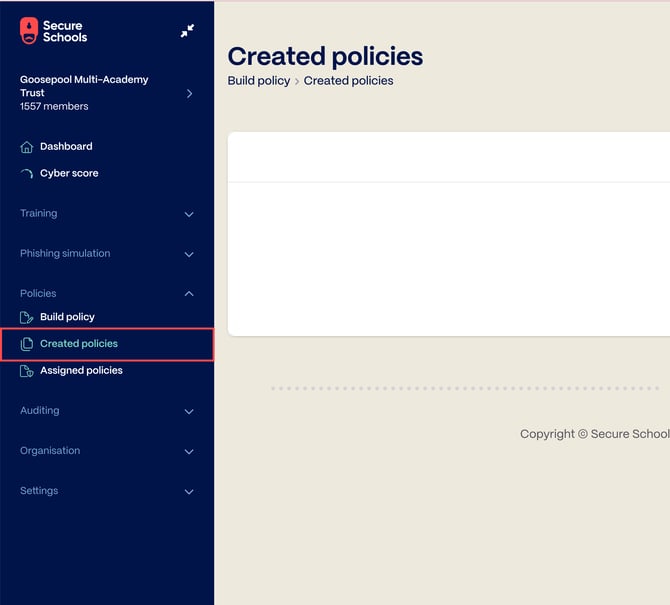Click the Created policies documents icon
The height and width of the screenshot is (605, 670).
tap(27, 344)
